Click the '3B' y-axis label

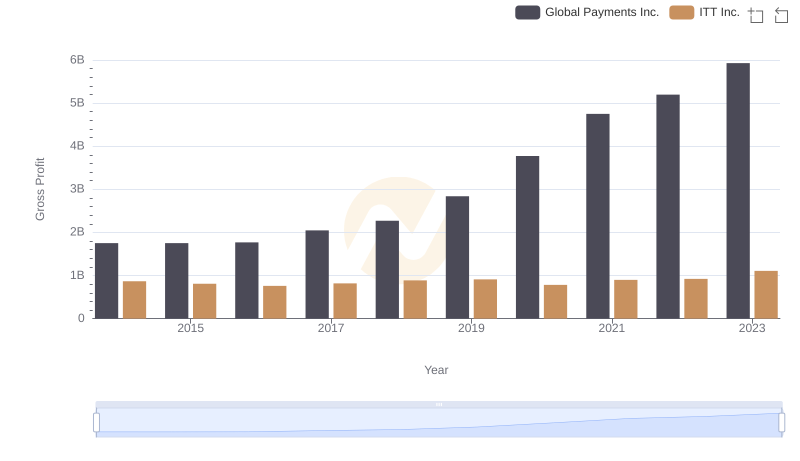pyautogui.click(x=77, y=189)
